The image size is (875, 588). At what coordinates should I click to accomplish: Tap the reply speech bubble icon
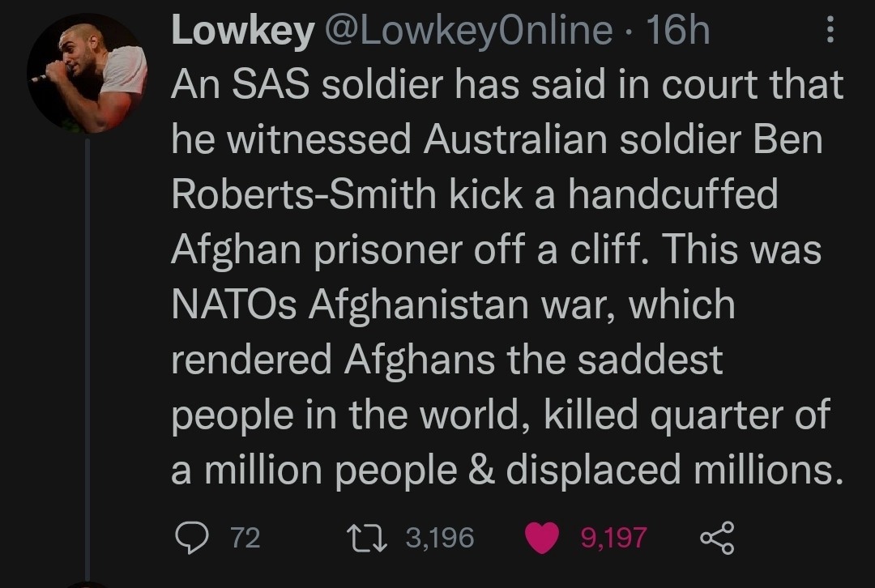click(191, 537)
